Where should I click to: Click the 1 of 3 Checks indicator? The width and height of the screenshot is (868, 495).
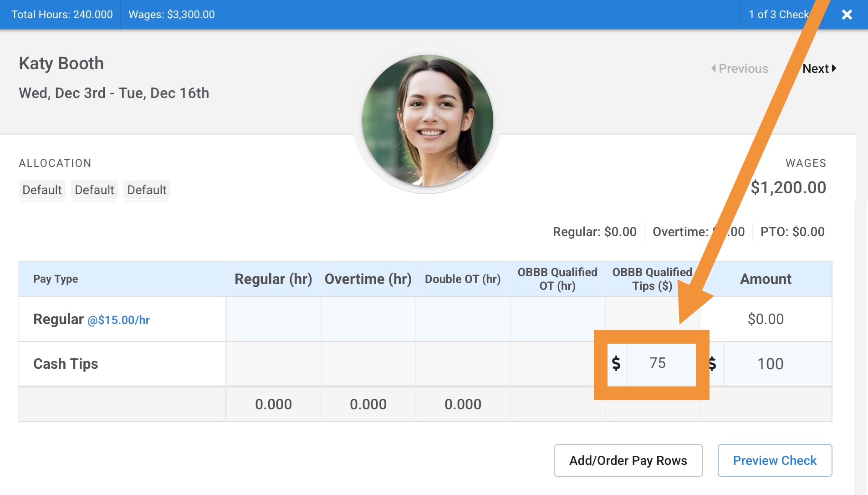(x=778, y=15)
